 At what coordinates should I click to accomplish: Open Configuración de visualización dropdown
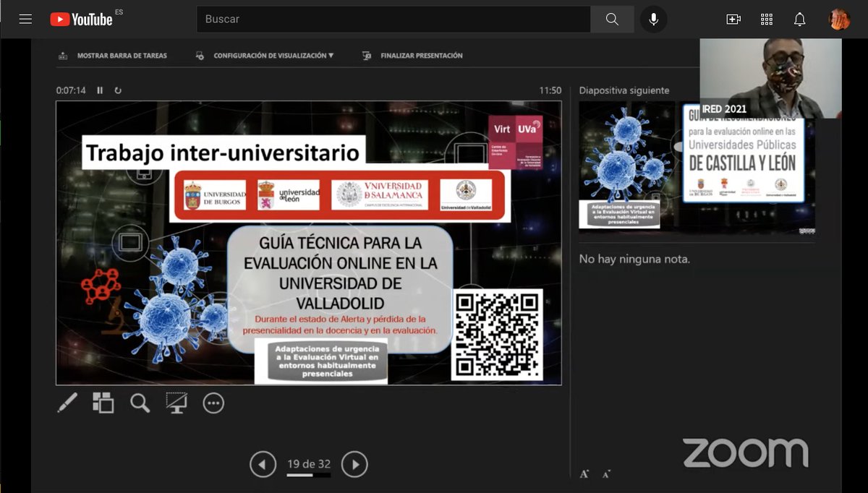pyautogui.click(x=265, y=56)
